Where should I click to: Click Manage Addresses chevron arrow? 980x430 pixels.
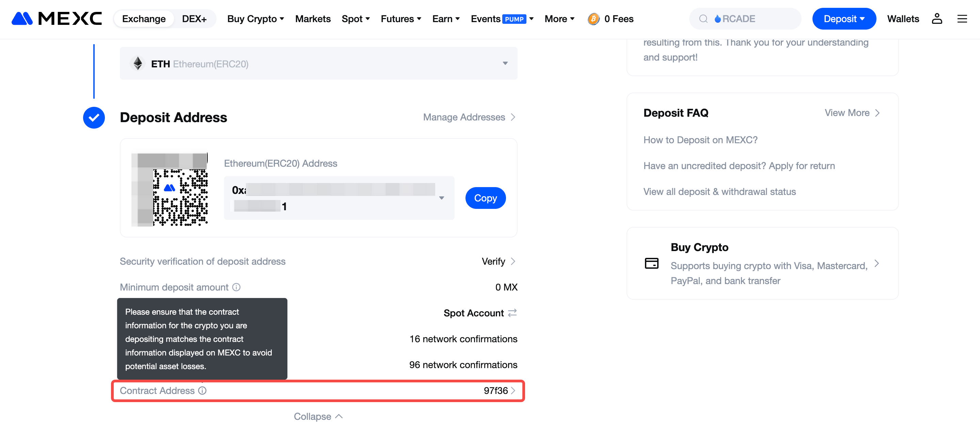(x=513, y=117)
